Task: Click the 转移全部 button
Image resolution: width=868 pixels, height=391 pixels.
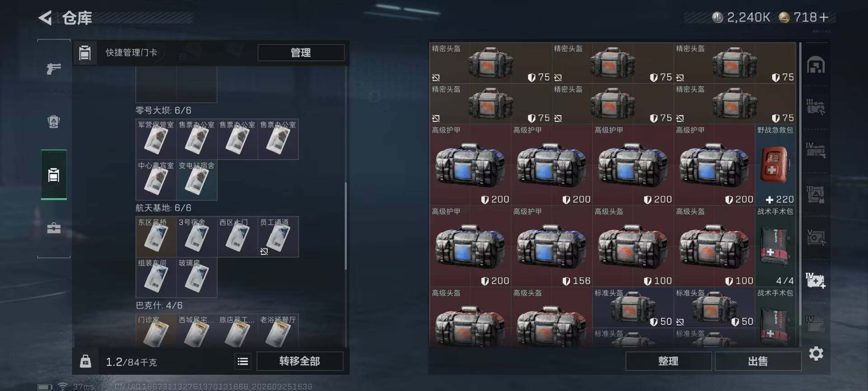Action: point(300,361)
